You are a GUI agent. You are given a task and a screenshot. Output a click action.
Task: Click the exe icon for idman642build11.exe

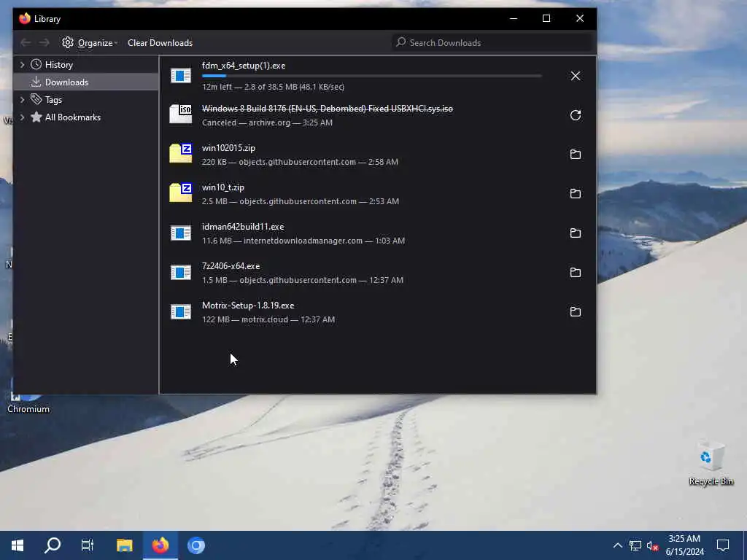coord(181,233)
